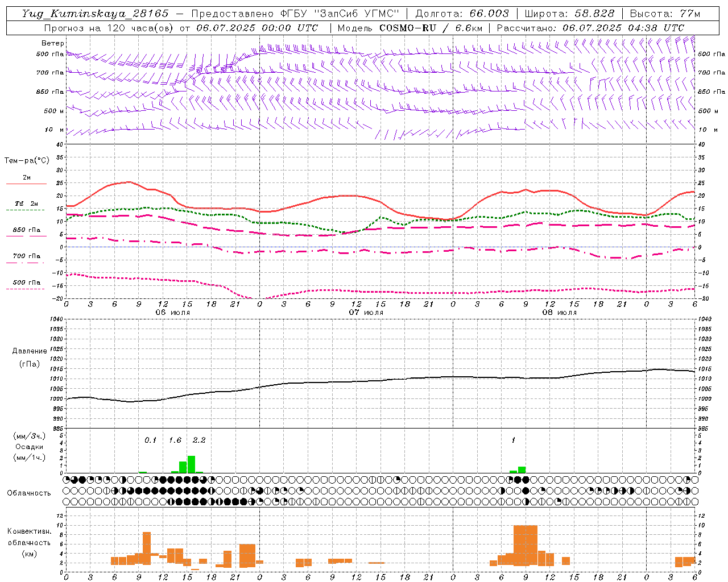Click the Td 2м legend label
The height and width of the screenshot is (582, 728).
[x=26, y=203]
